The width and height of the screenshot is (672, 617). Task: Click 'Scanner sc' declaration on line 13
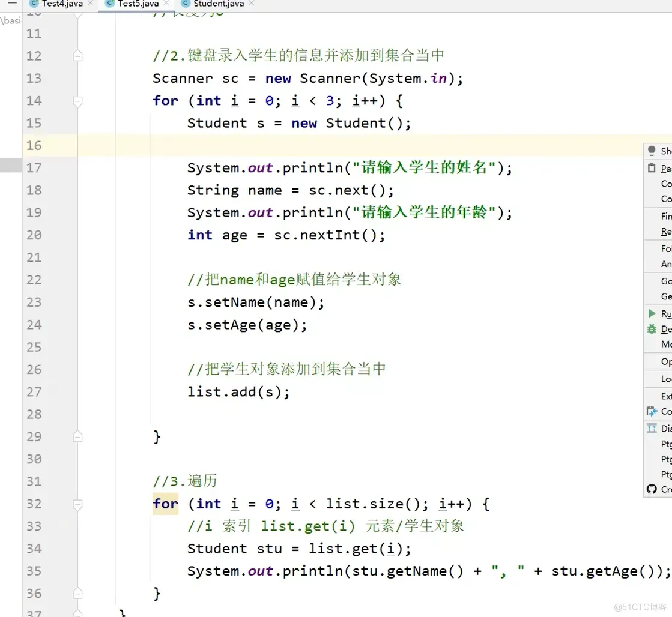(x=195, y=79)
